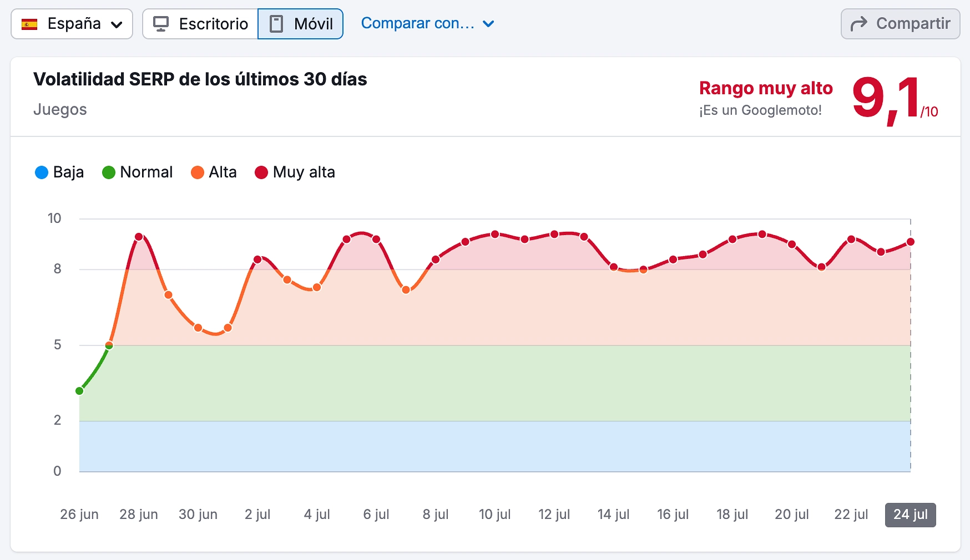
Task: Click the mobile phone icon beside Móvil
Action: tap(276, 24)
